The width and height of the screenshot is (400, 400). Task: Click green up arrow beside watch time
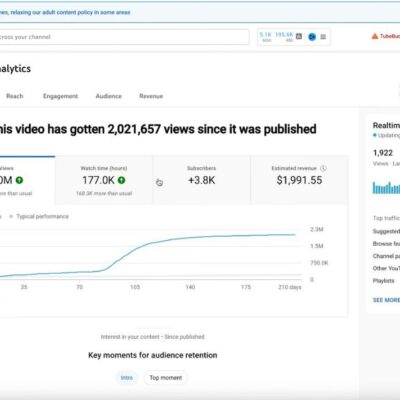[122, 180]
